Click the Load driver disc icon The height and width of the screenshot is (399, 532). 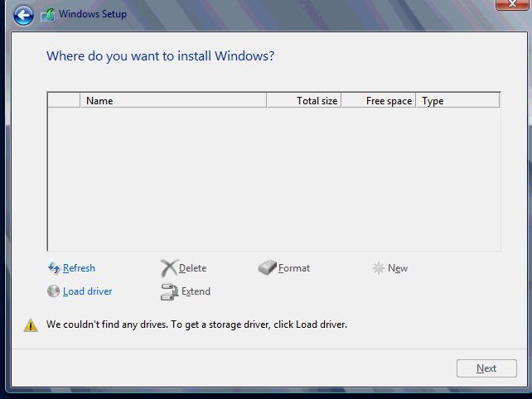click(x=53, y=291)
